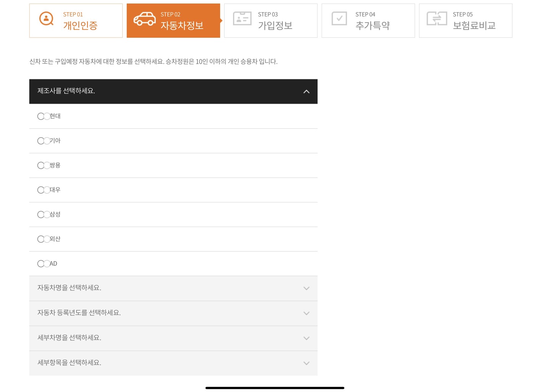Screen dimensions: 550x392
Task: Open the 가입정보 step tab
Action: click(271, 21)
